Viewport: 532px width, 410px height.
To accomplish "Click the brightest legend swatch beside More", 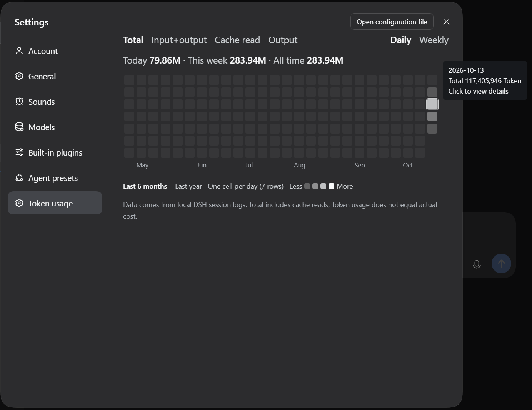I will coord(331,186).
